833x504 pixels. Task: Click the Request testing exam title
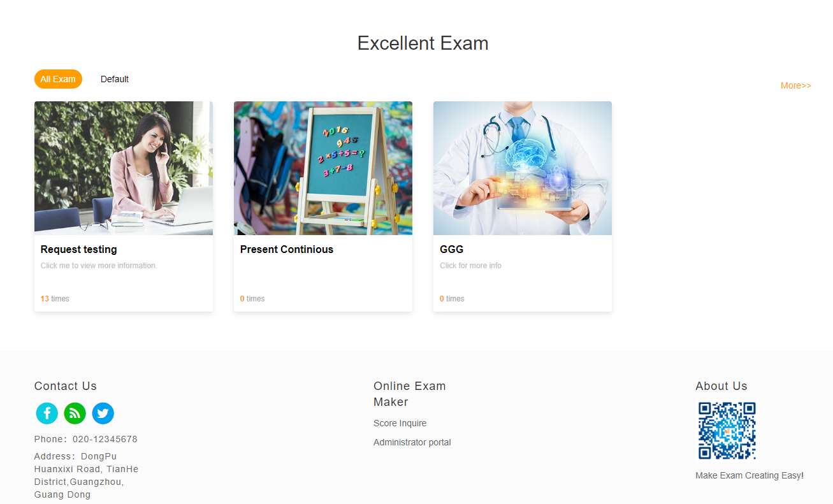(x=79, y=249)
